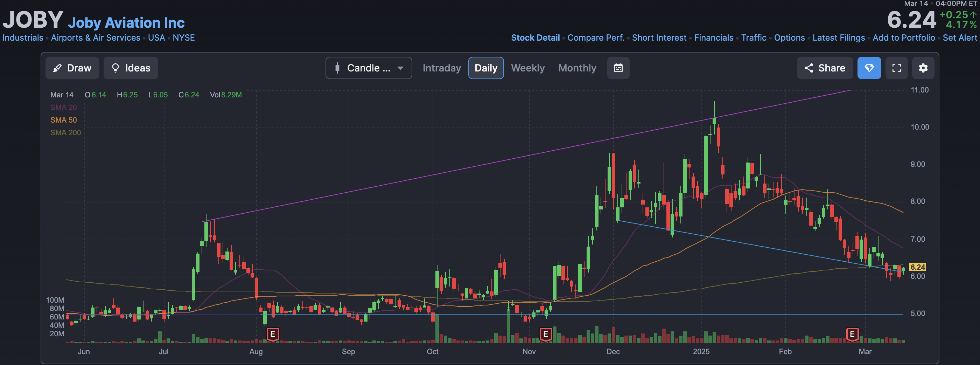Click the 4.17% percent change value
The image size is (980, 365).
pos(961,25)
